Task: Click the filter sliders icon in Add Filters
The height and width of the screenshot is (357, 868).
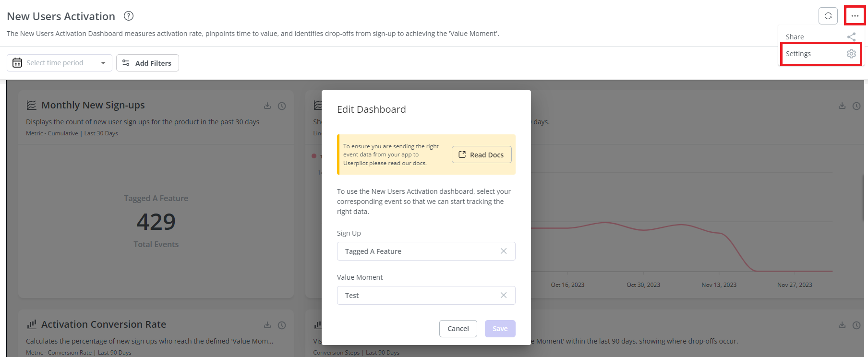Action: [126, 63]
